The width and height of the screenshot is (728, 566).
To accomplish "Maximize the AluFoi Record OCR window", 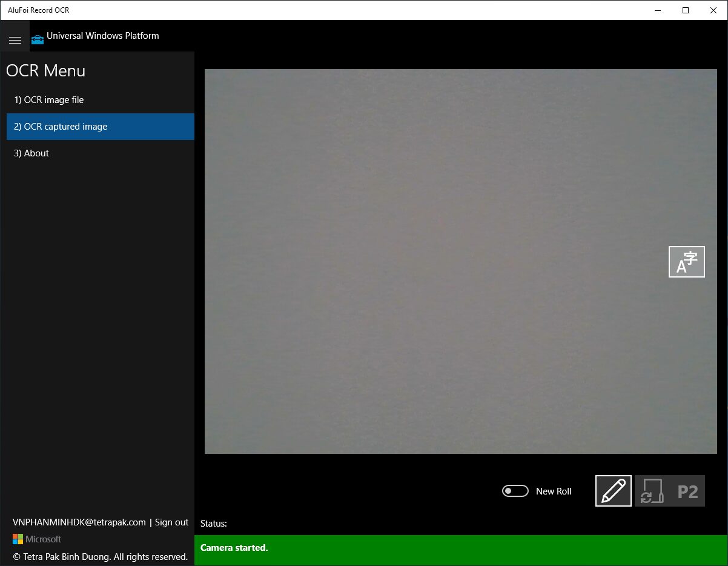I will coord(686,10).
